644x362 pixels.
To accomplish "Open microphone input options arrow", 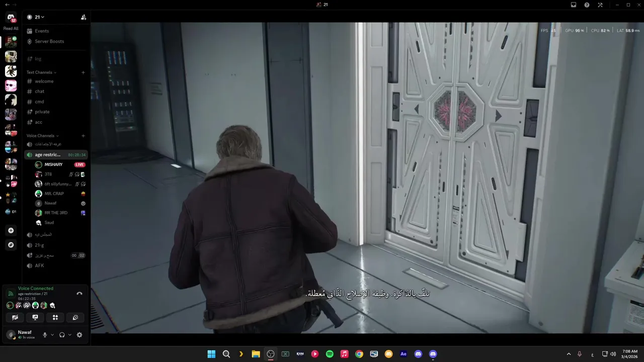I will (x=52, y=335).
